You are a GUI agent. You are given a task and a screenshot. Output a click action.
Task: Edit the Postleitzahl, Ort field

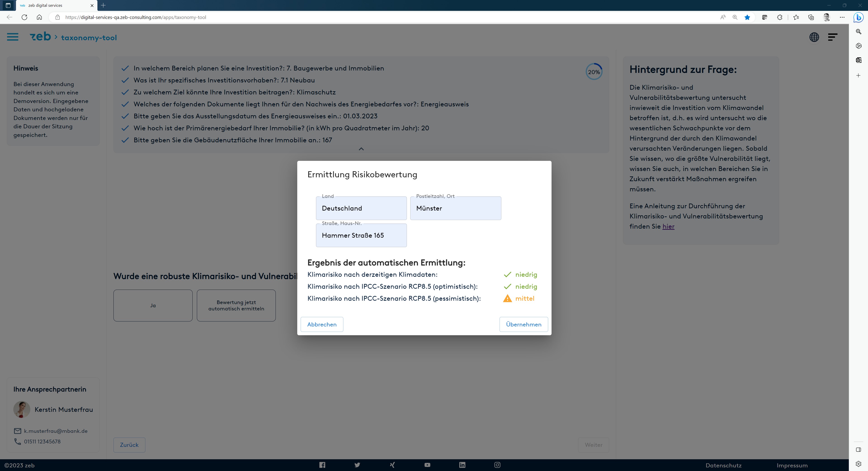click(455, 209)
